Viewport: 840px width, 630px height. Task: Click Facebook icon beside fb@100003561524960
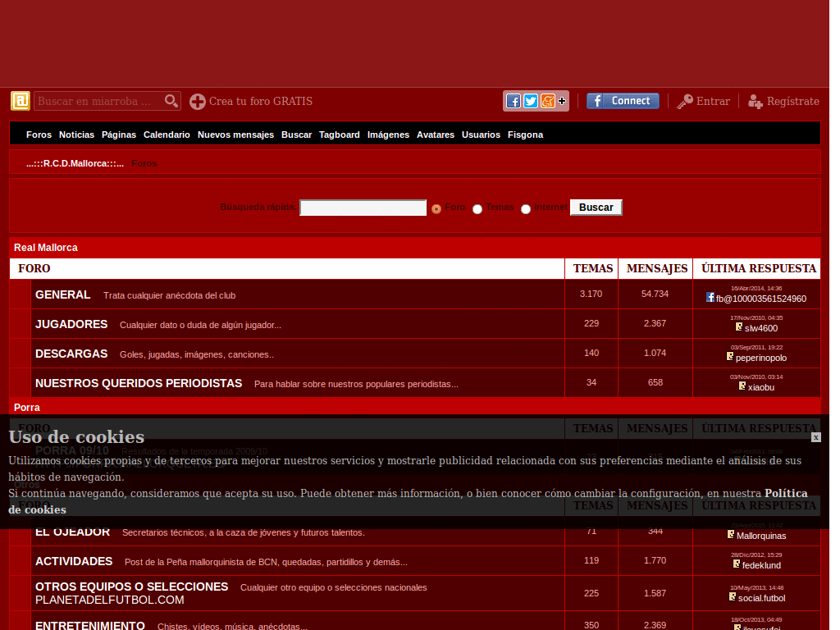click(x=710, y=297)
